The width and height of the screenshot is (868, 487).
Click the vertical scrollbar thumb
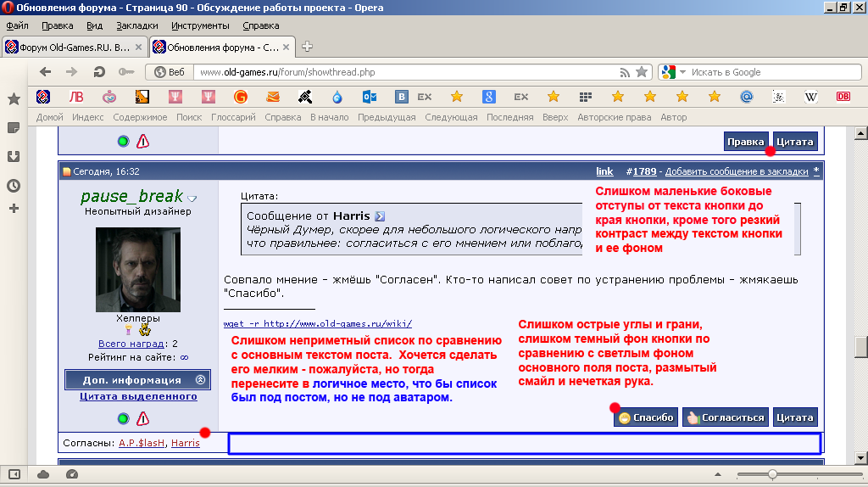pyautogui.click(x=861, y=347)
